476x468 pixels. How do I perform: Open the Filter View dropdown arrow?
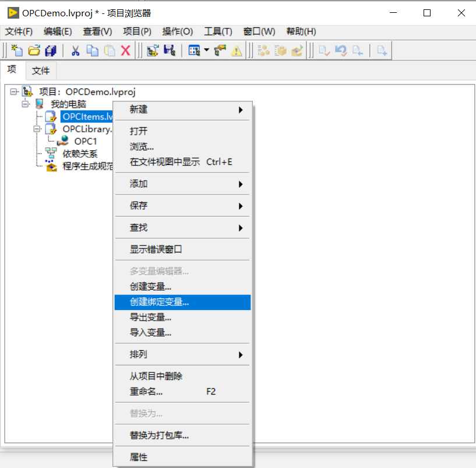(207, 50)
